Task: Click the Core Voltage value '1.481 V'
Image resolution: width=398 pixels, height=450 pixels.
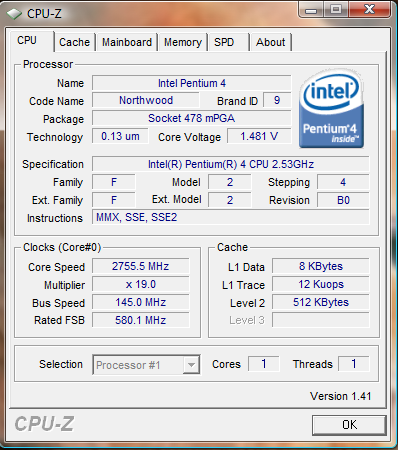Action: coord(259,136)
